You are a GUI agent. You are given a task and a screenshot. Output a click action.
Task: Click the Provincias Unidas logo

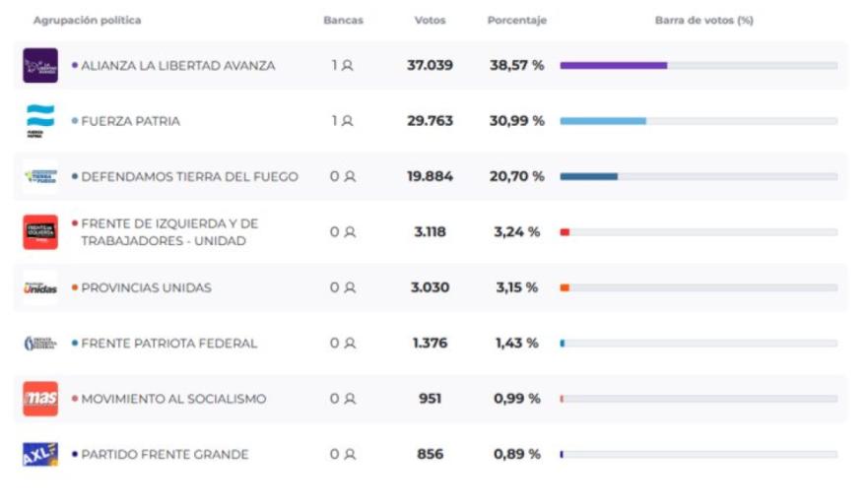click(x=40, y=287)
